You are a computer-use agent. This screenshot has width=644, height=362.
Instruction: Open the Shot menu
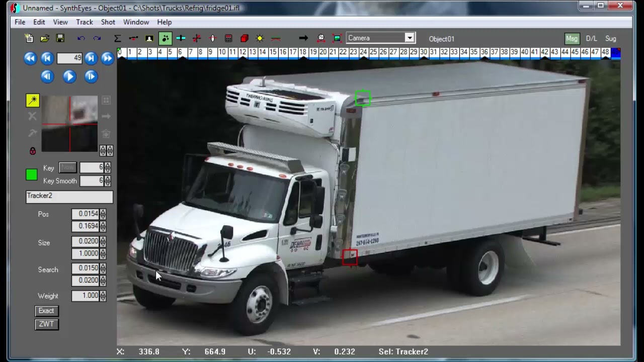108,22
